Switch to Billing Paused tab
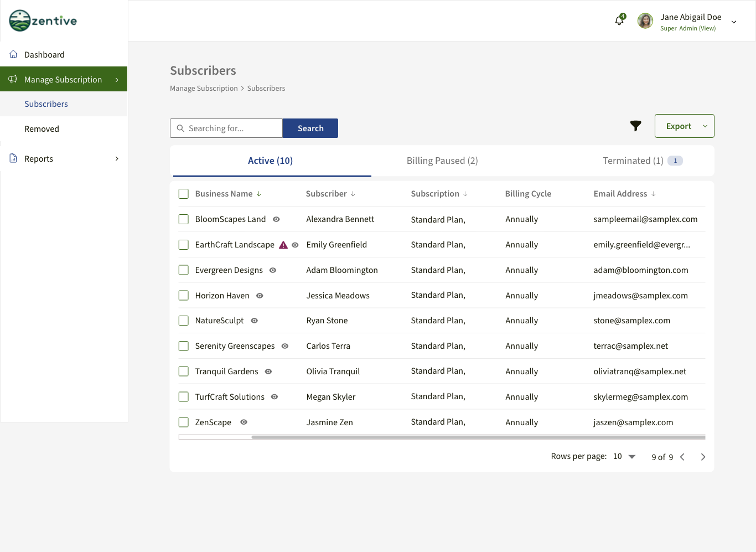This screenshot has width=756, height=552. (442, 161)
